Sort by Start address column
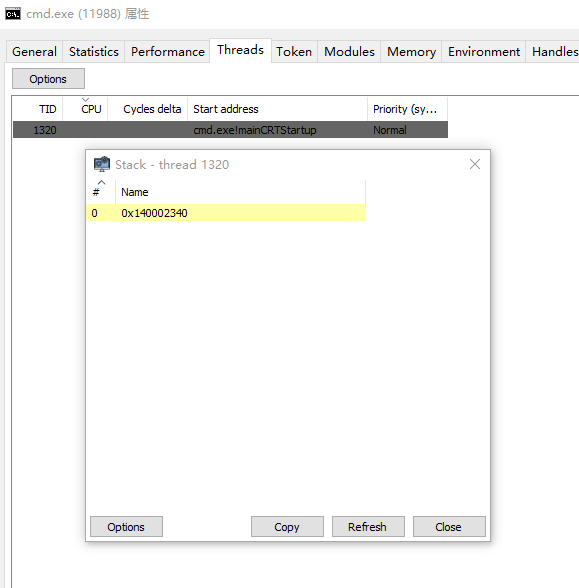Screen dimensions: 579x588 tap(277, 109)
